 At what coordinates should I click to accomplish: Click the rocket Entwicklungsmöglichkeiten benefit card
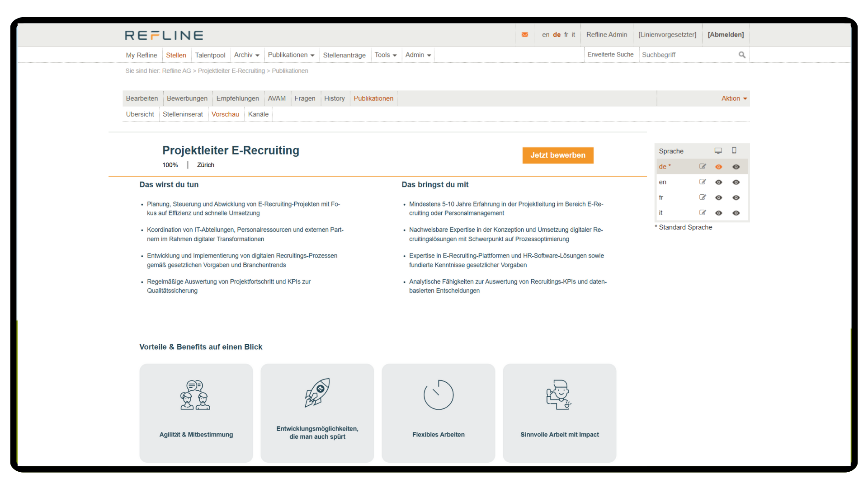tap(317, 412)
